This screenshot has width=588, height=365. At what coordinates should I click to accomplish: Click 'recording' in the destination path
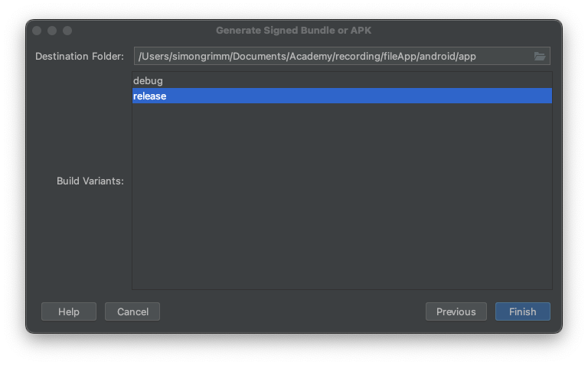(358, 56)
